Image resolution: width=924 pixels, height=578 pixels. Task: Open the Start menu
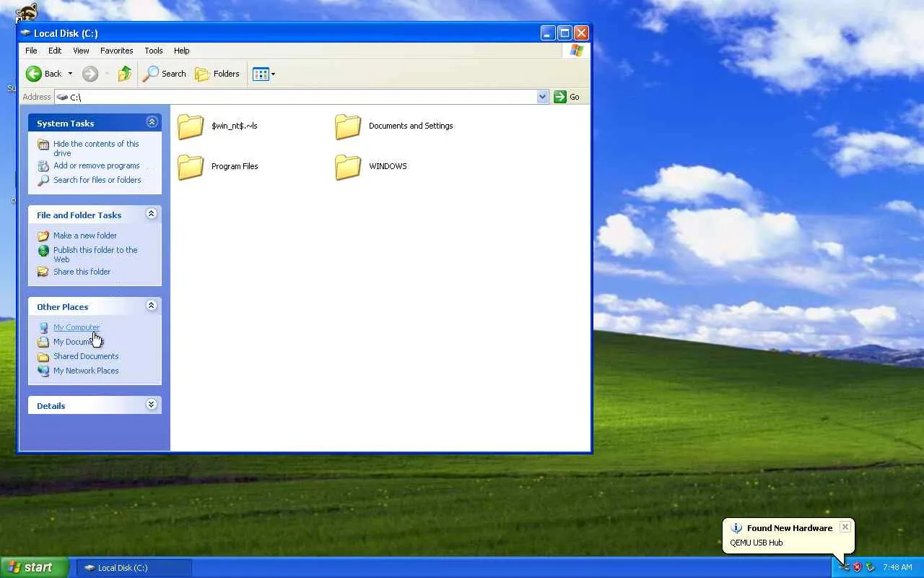point(34,567)
